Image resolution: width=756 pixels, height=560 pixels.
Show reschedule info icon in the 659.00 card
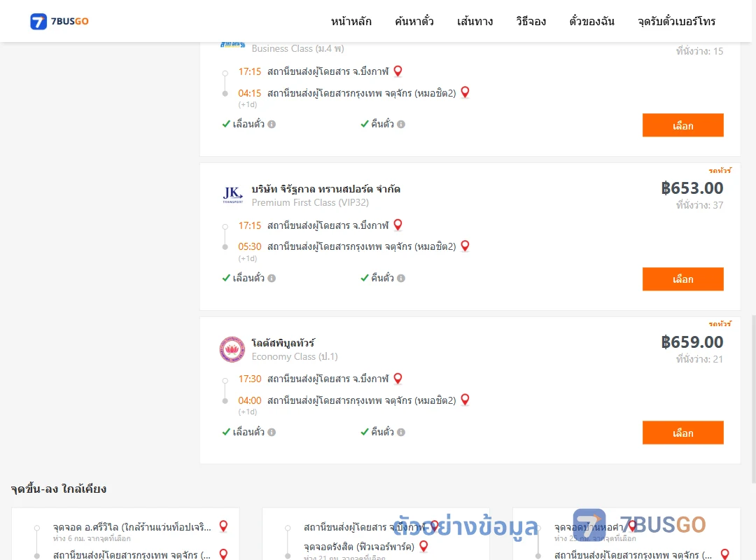[272, 432]
